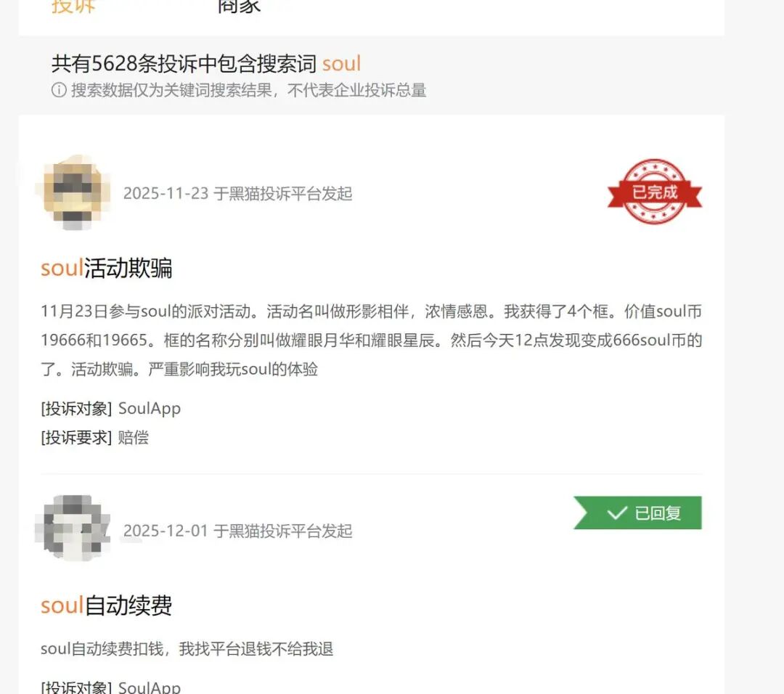Click the green 已回复 status badge

coord(637,513)
